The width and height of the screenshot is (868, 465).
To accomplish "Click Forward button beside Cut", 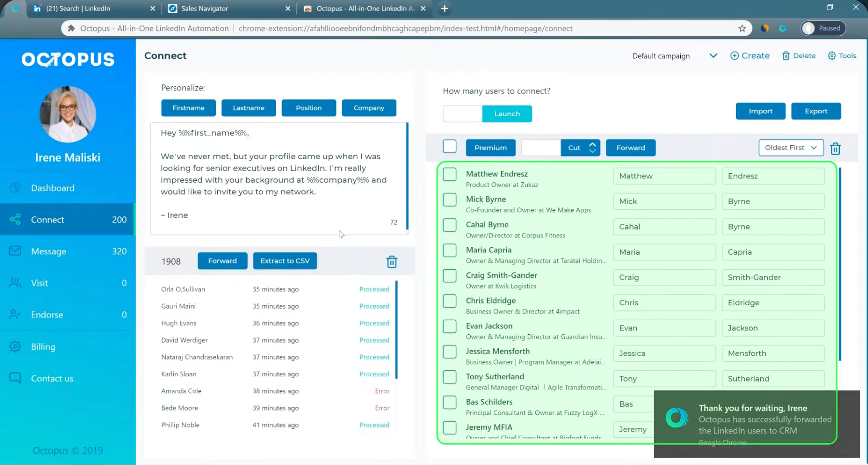I will [630, 148].
